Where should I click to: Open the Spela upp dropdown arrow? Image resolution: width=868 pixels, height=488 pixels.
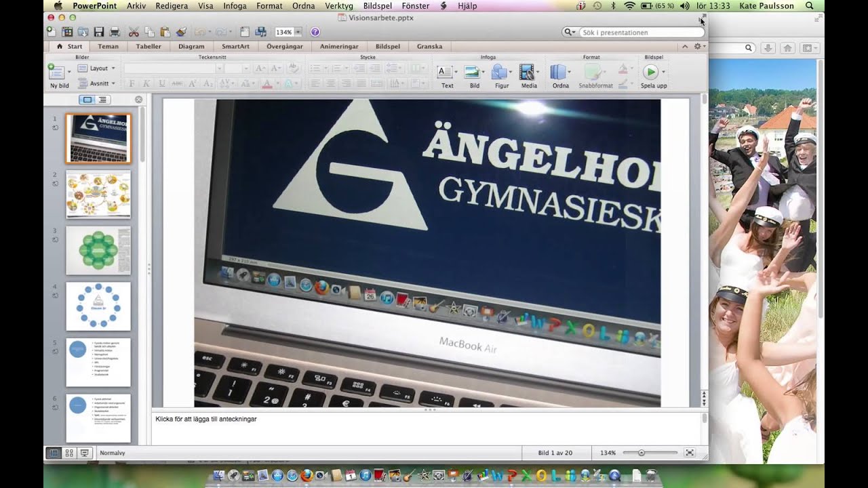tap(663, 72)
